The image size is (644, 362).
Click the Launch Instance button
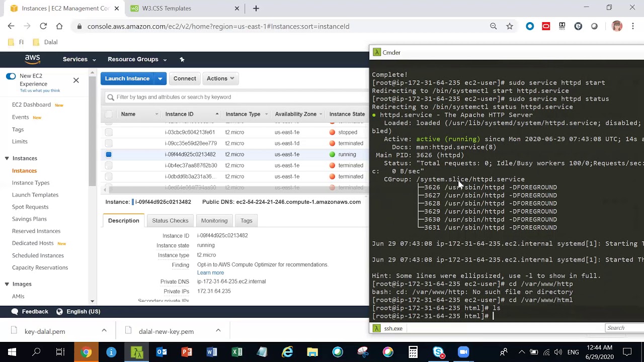(127, 78)
